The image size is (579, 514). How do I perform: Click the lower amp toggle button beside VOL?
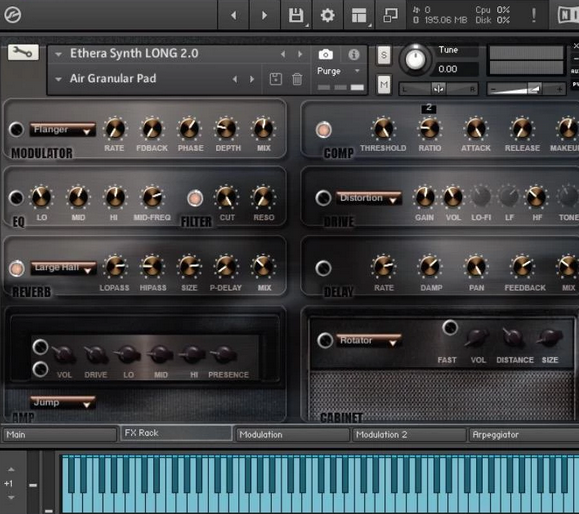pyautogui.click(x=40, y=369)
